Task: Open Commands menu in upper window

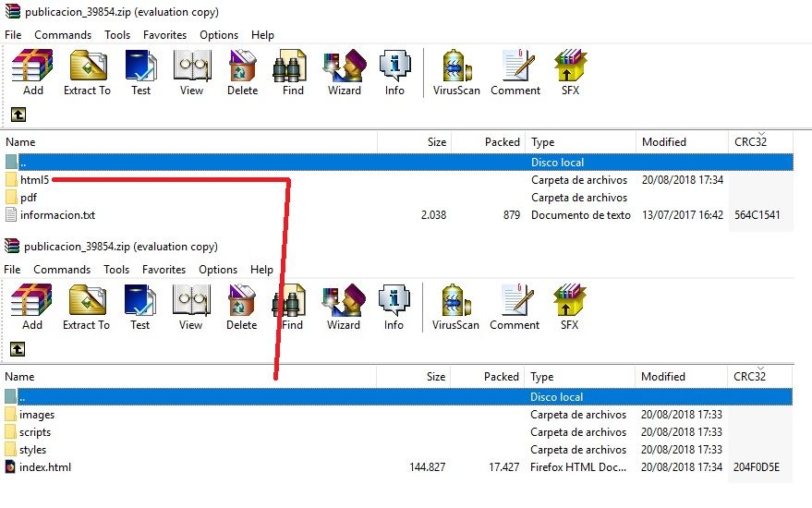Action: [63, 35]
